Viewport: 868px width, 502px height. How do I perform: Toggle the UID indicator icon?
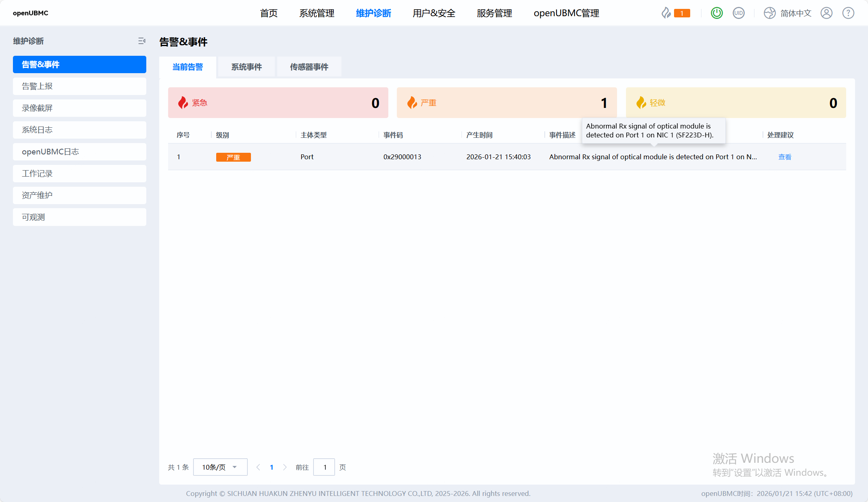click(x=739, y=13)
